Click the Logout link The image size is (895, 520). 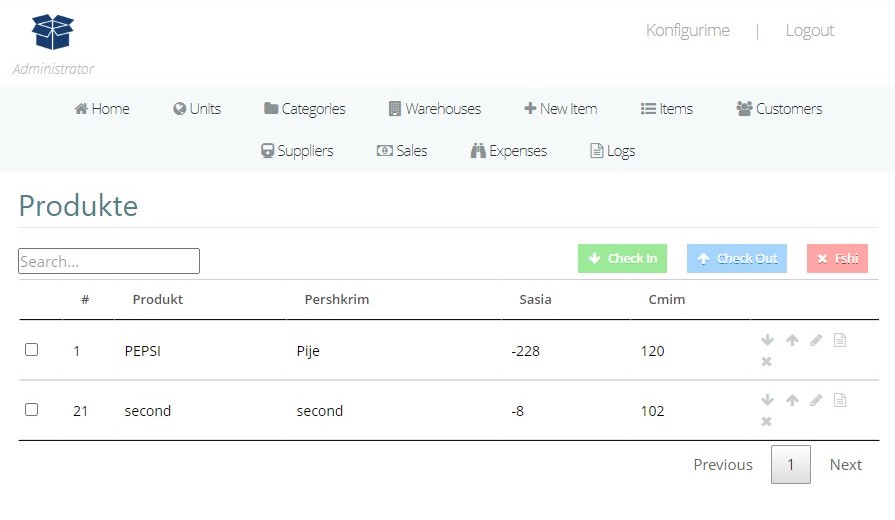(809, 30)
